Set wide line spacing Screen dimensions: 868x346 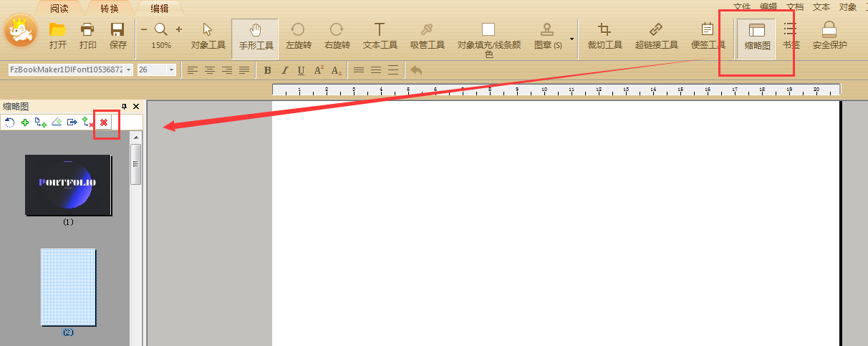393,70
